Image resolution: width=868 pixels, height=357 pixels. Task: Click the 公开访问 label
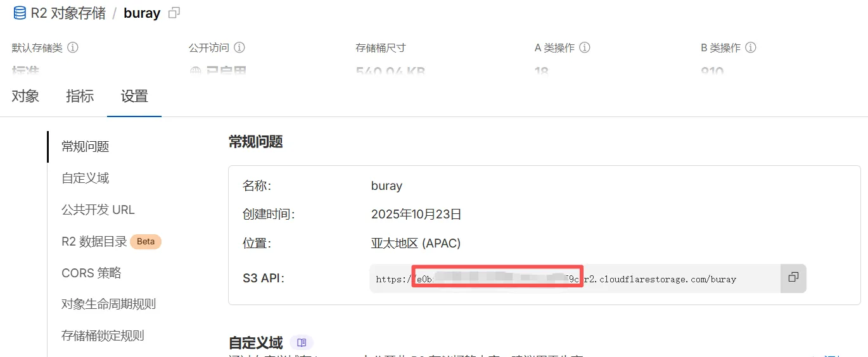209,47
